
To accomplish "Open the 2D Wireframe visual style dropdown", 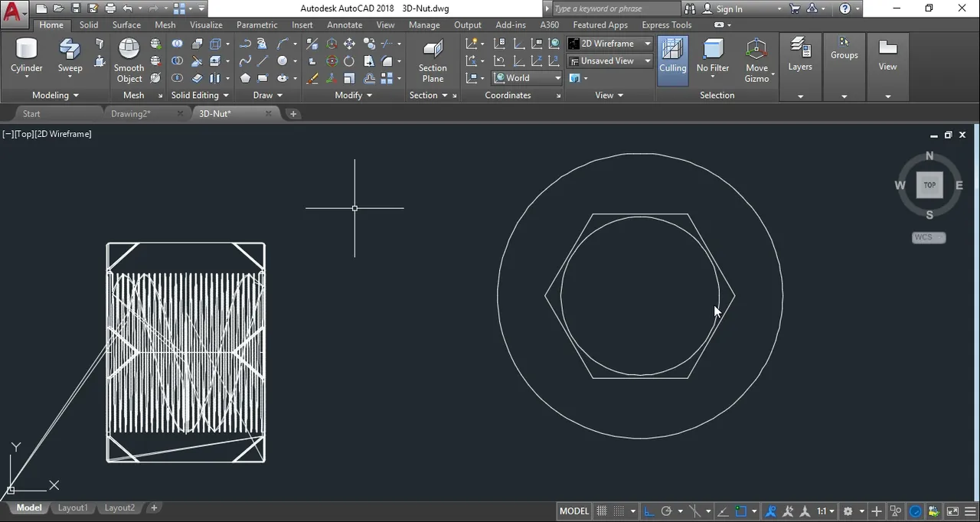I will click(x=610, y=44).
